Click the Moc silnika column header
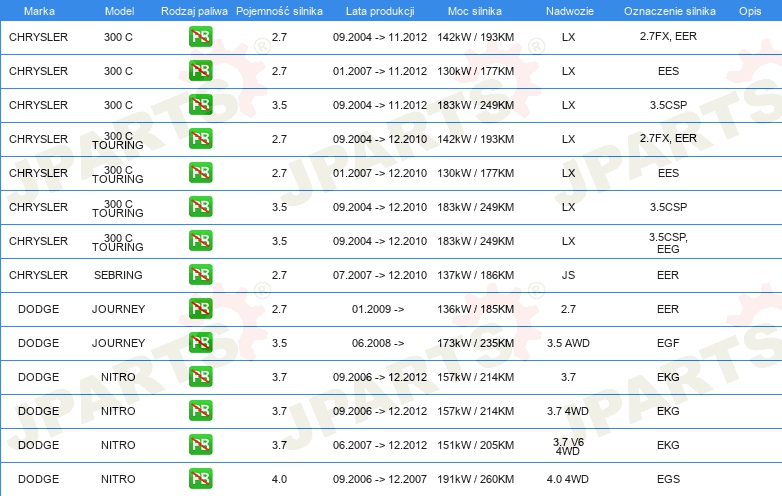Screen dimensions: 782x496 pyautogui.click(x=475, y=11)
